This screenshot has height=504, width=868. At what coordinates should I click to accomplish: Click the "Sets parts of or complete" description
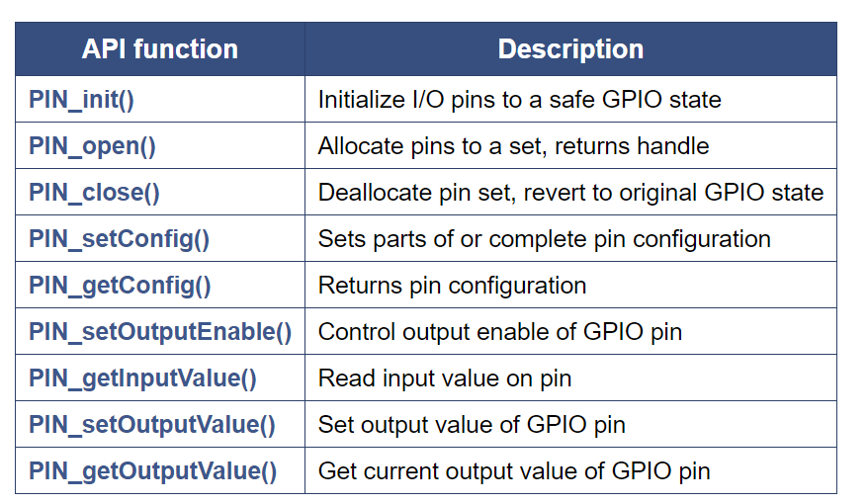[x=544, y=239]
